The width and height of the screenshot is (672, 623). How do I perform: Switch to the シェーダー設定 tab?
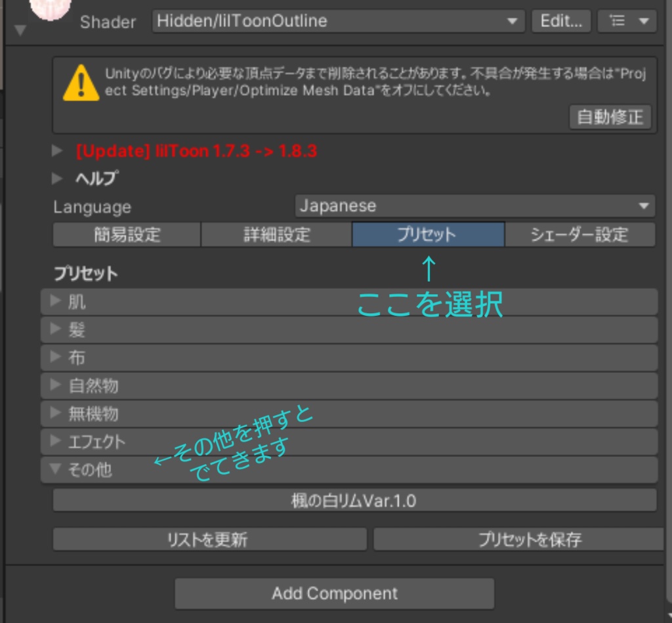580,234
